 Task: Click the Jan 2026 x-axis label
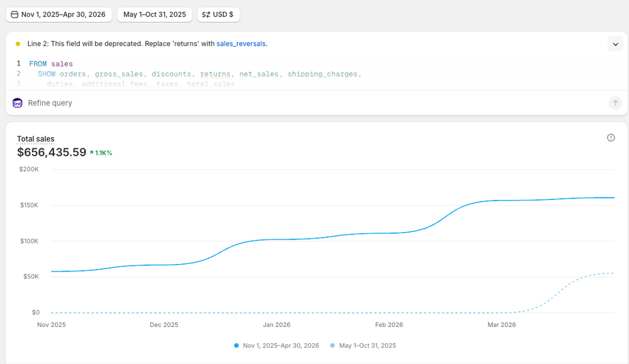coord(277,325)
